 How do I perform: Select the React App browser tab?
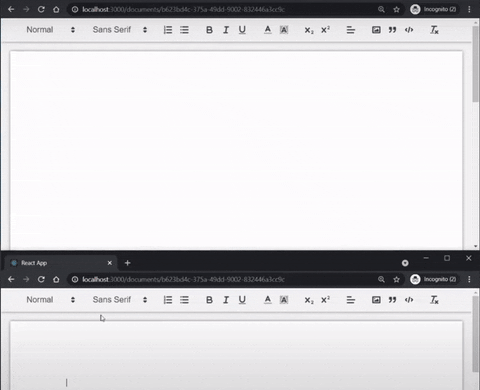[61, 263]
